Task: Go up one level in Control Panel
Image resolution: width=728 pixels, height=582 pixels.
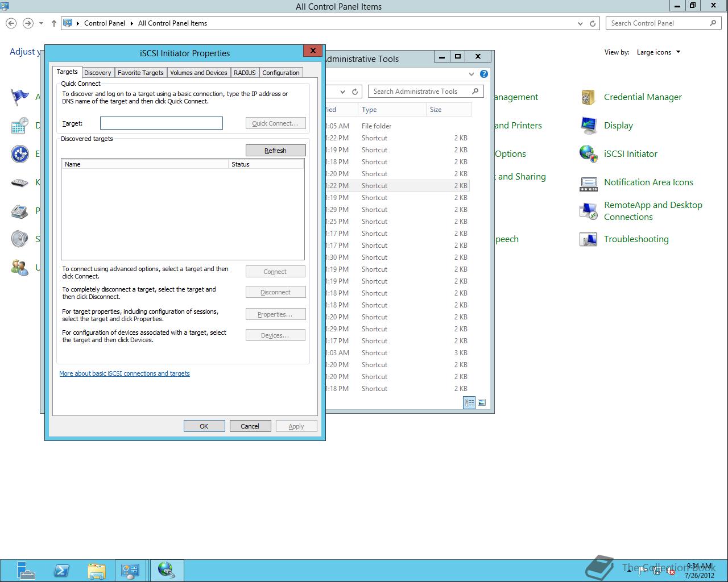Action: point(53,23)
